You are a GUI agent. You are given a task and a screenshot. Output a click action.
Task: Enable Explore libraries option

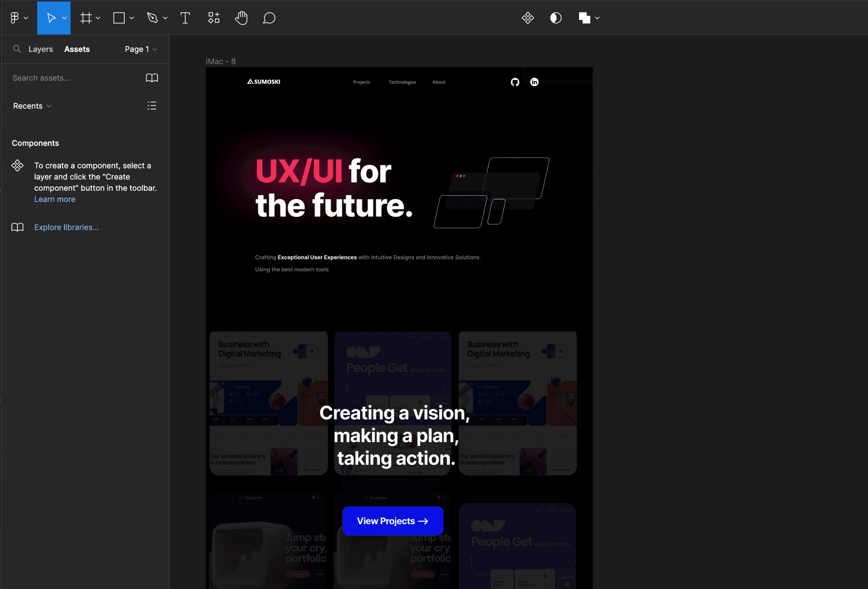click(x=66, y=227)
